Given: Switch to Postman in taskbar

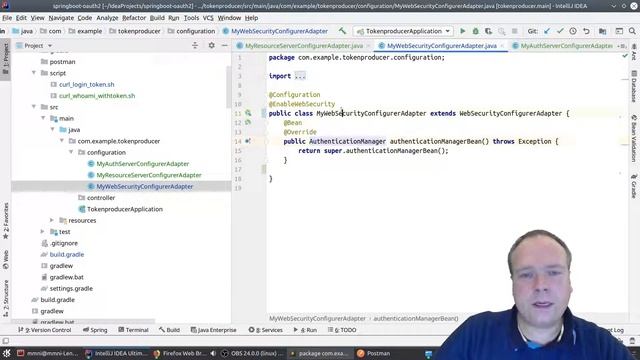Looking at the screenshot, I should pos(374,353).
